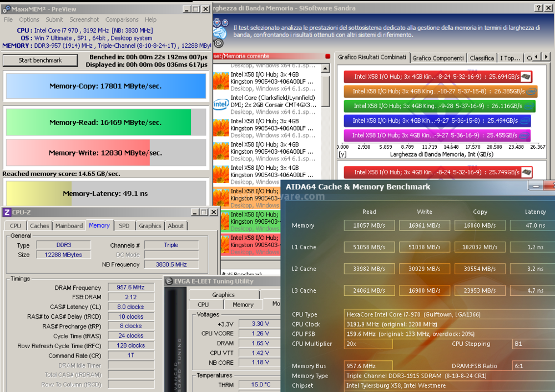
Task: Click AIDA64 CPU Multiplier 20x field
Action: (x=368, y=344)
